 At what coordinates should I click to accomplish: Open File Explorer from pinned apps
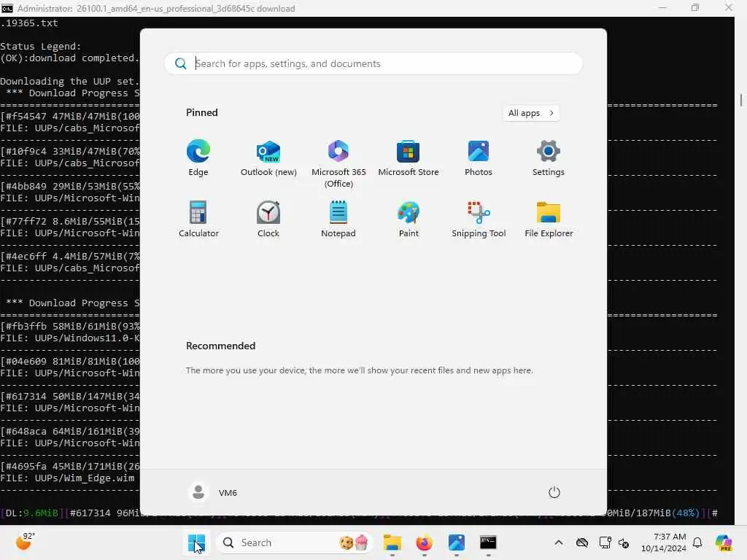coord(549,219)
